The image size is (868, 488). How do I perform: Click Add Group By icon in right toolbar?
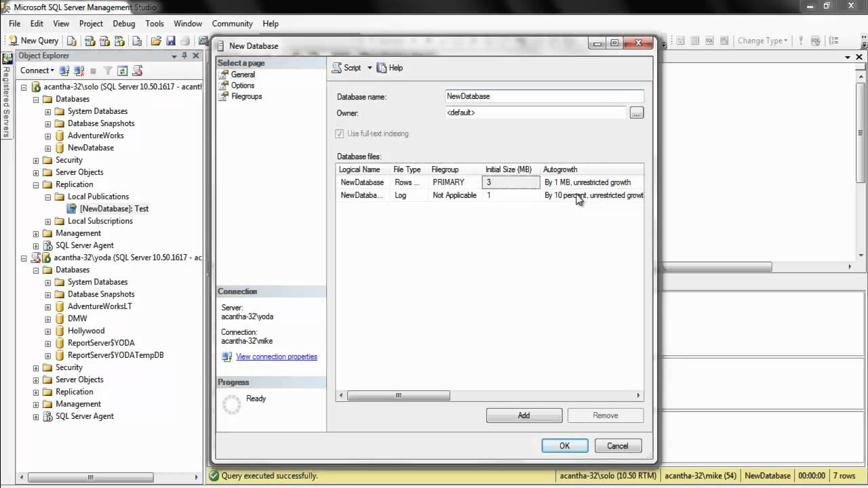tap(833, 41)
